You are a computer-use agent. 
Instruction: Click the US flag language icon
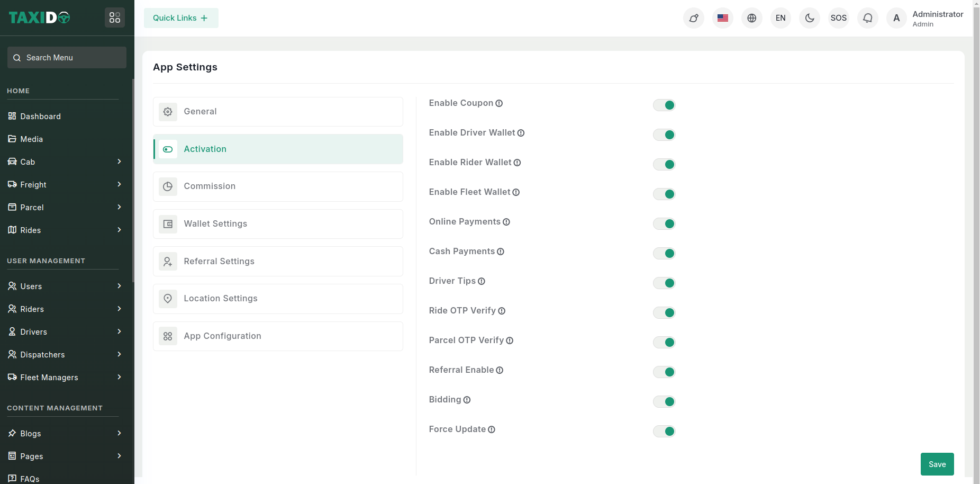click(723, 18)
